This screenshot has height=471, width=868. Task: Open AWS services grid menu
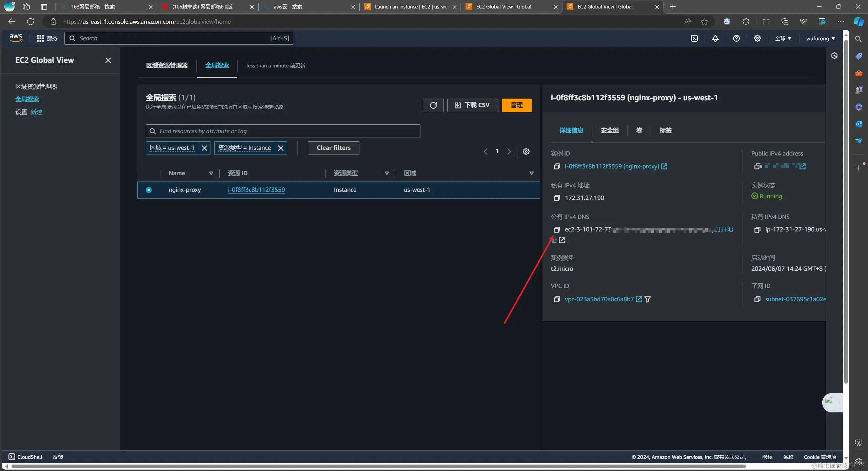click(40, 38)
